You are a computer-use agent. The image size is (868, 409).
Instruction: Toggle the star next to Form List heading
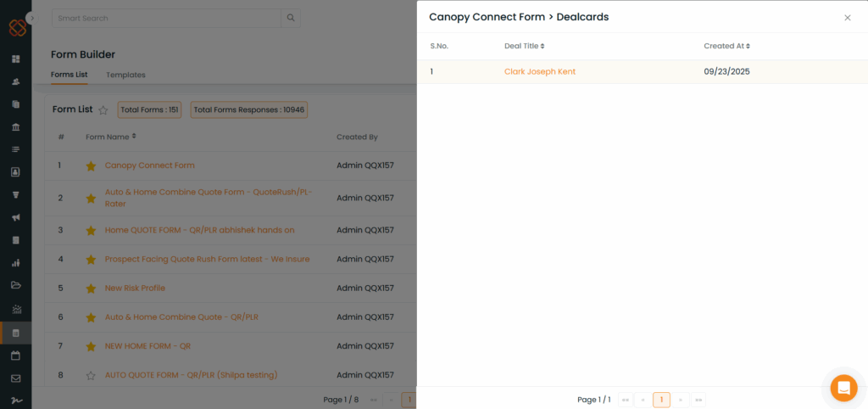(x=103, y=109)
